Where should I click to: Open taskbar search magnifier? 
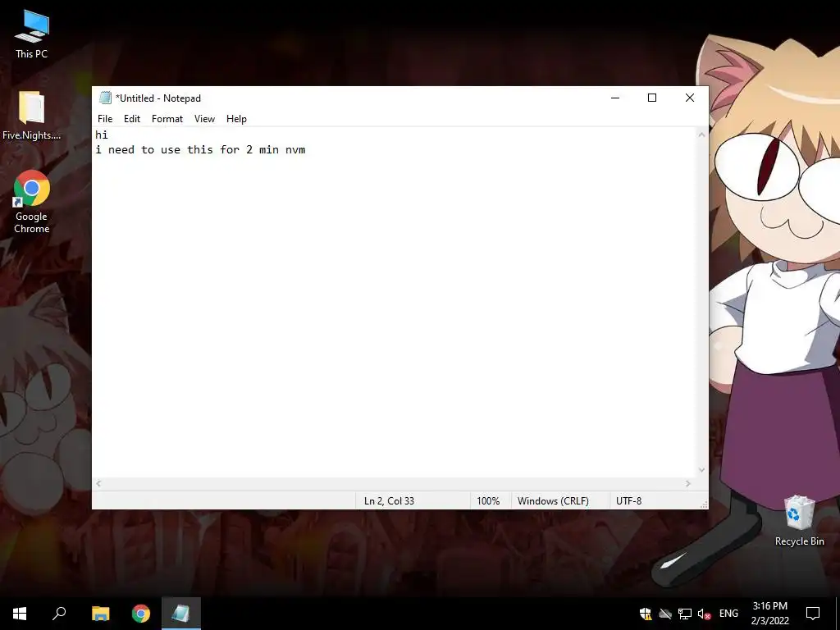click(59, 614)
